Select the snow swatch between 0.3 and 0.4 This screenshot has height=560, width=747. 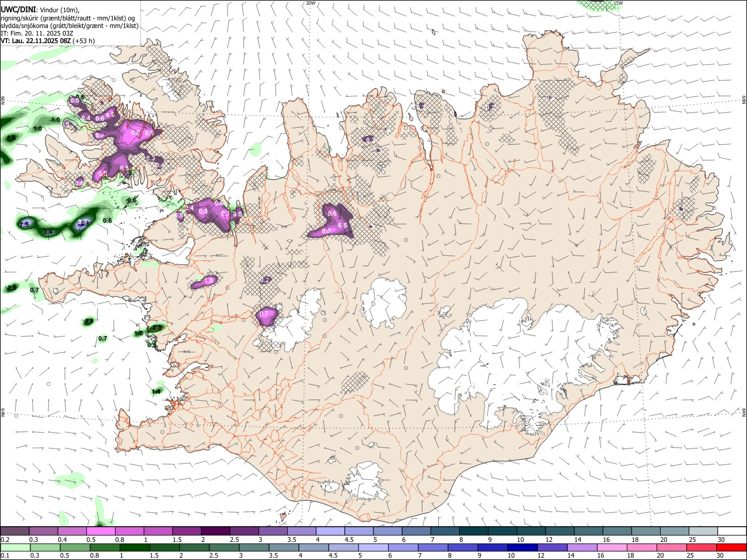(x=44, y=531)
